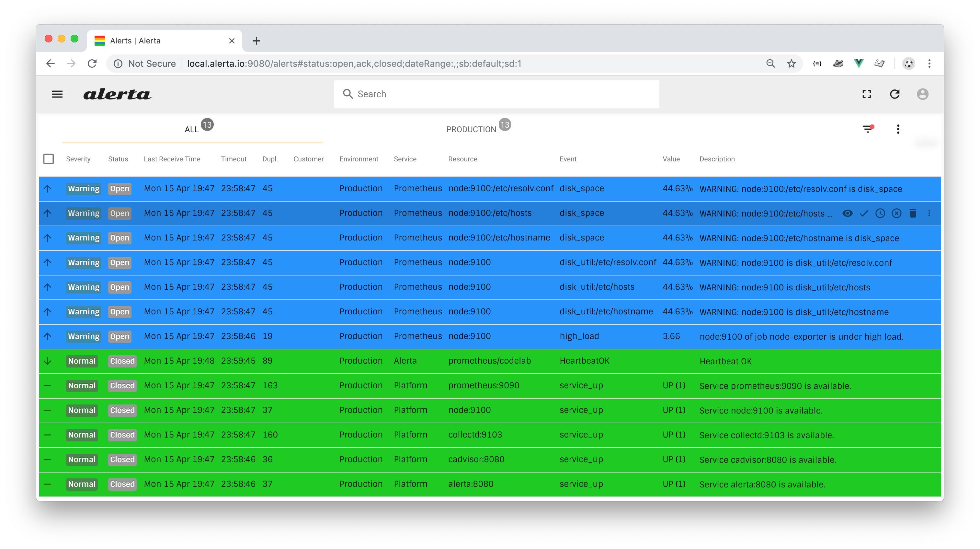Delete the hovered alert using trash icon
Viewport: 980px width, 549px height.
[913, 213]
